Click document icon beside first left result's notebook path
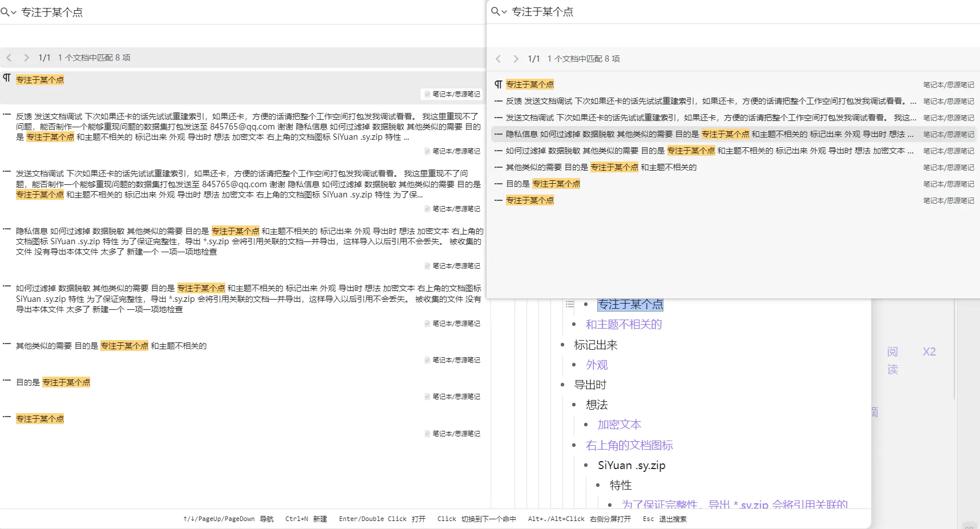This screenshot has height=529, width=980. coord(427,94)
